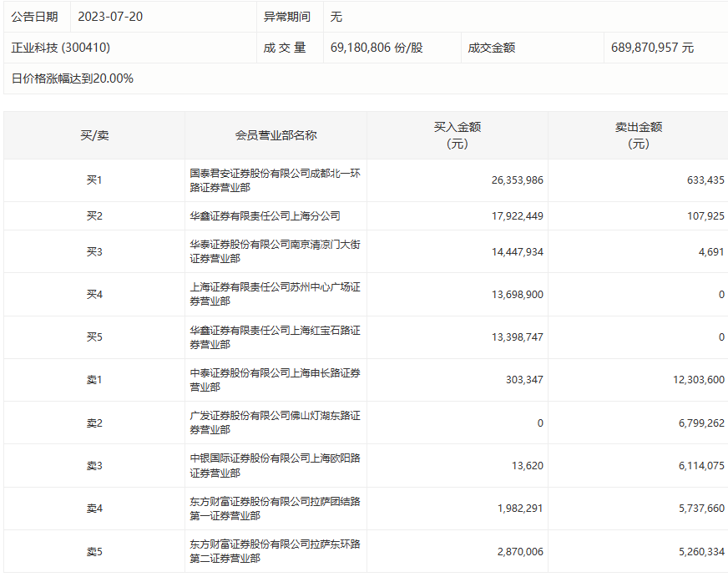Select row label 卖5

pos(94,551)
